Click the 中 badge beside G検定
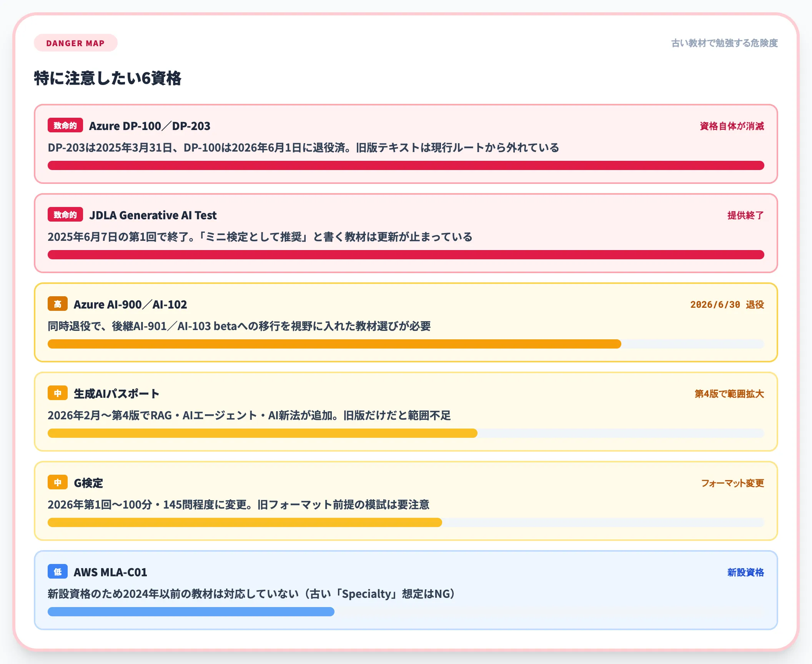The height and width of the screenshot is (664, 812). pyautogui.click(x=58, y=482)
